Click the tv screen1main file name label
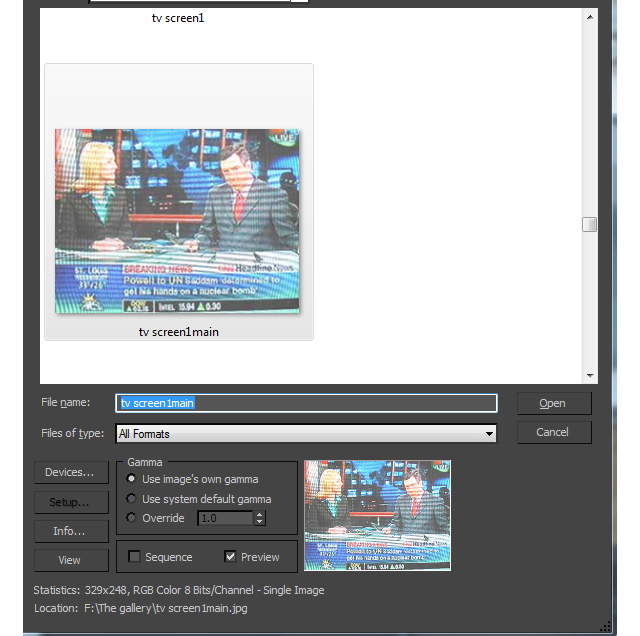The height and width of the screenshot is (636, 640). [179, 332]
